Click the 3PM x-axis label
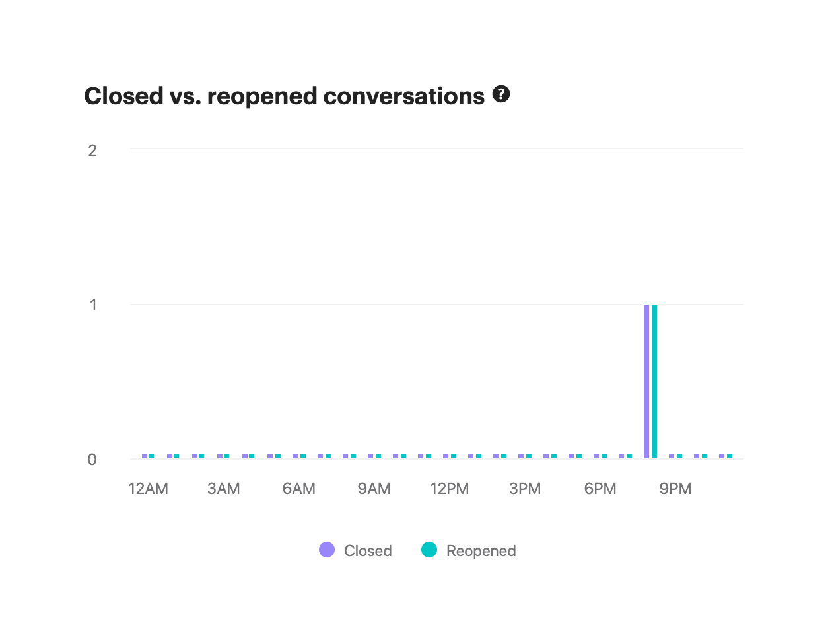 [525, 489]
